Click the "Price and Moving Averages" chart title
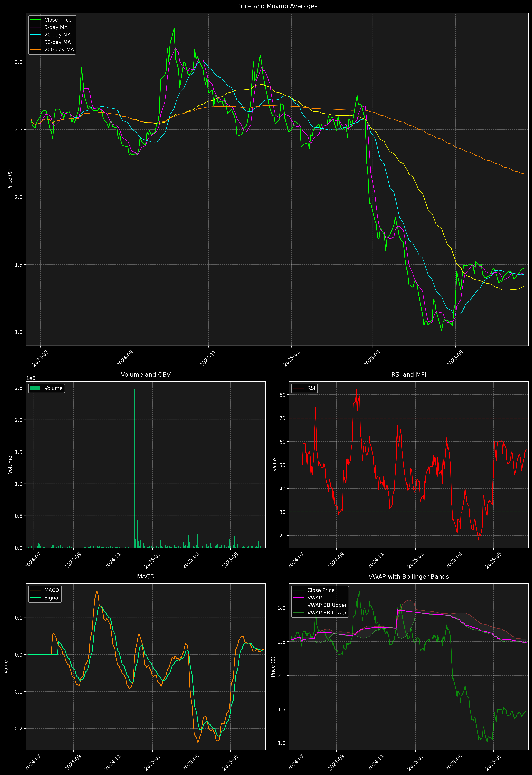Image resolution: width=532 pixels, height=775 pixels. click(277, 6)
